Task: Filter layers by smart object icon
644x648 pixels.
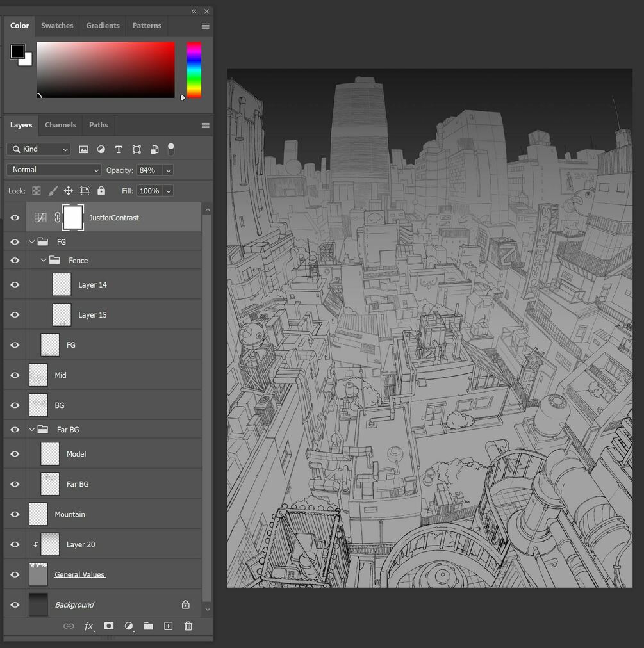Action: [154, 150]
